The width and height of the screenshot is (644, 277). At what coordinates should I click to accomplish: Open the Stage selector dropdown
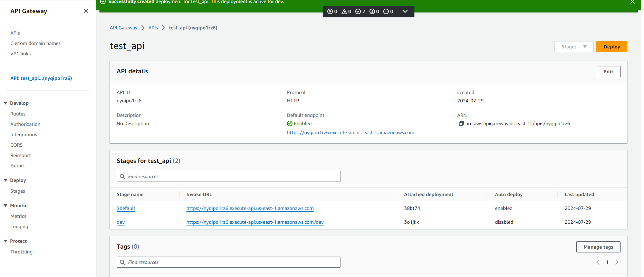(574, 47)
